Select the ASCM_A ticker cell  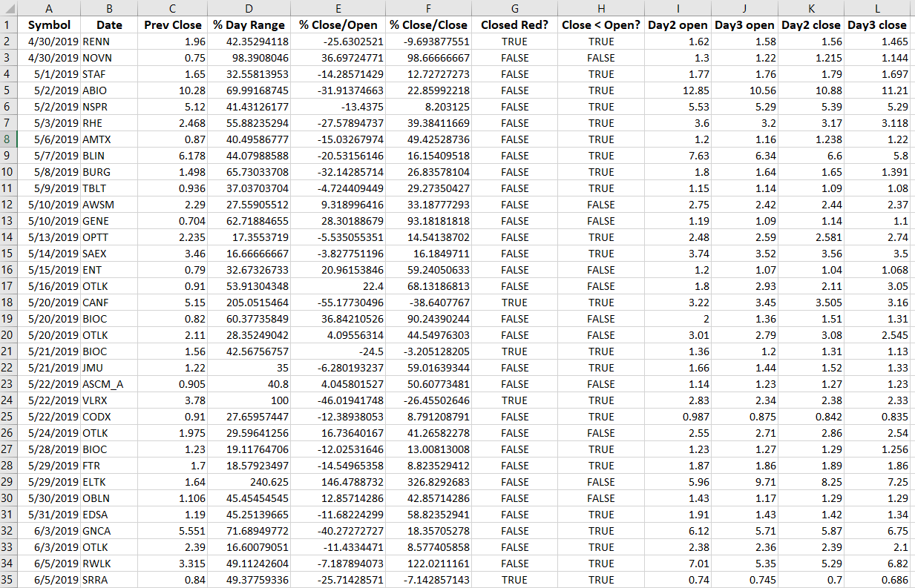coord(108,384)
